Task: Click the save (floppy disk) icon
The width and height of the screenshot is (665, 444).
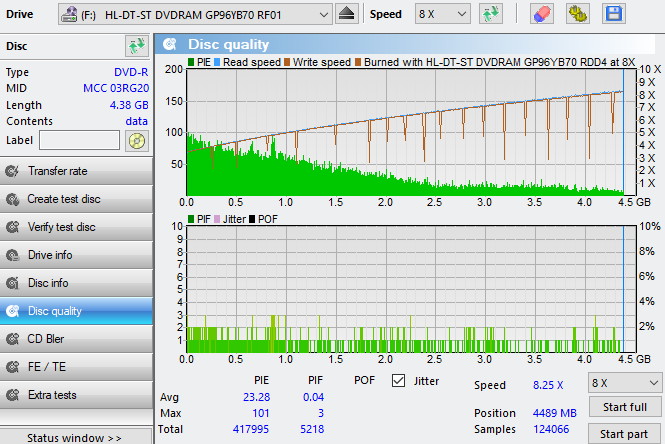Action: 613,14
